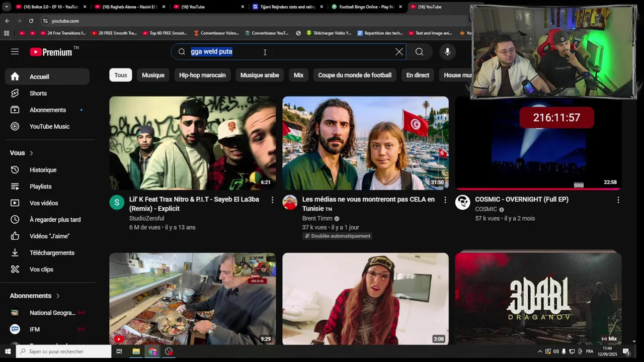Screen dimensions: 644x362
Task: Open Téléchargements in the sidebar
Action: pos(47,253)
